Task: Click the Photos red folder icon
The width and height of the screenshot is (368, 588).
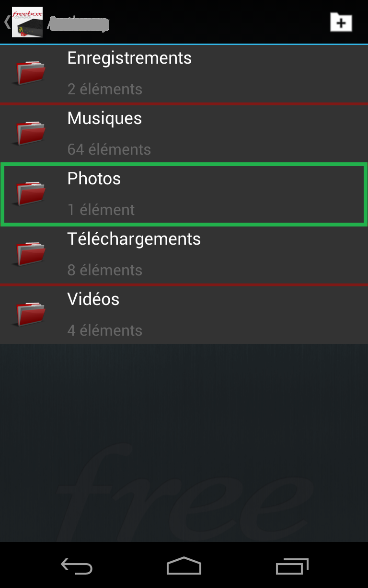Action: 30,193
